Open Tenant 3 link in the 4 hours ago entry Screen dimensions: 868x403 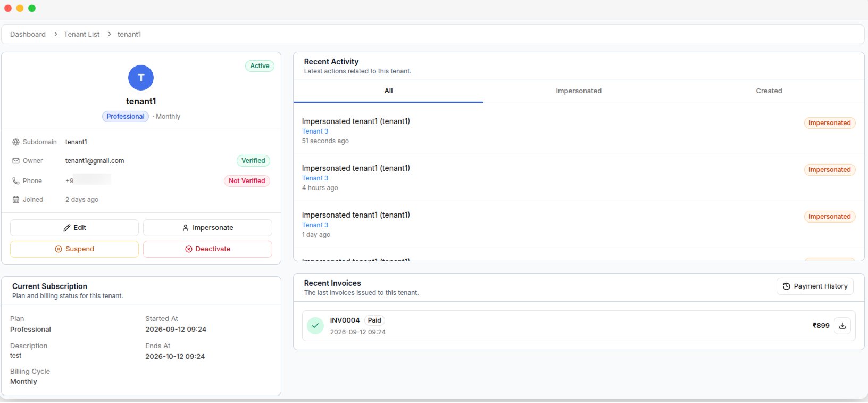315,178
